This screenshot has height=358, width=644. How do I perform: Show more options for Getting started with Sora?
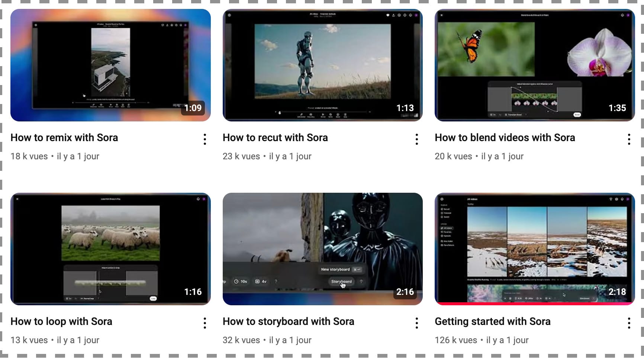tap(629, 323)
